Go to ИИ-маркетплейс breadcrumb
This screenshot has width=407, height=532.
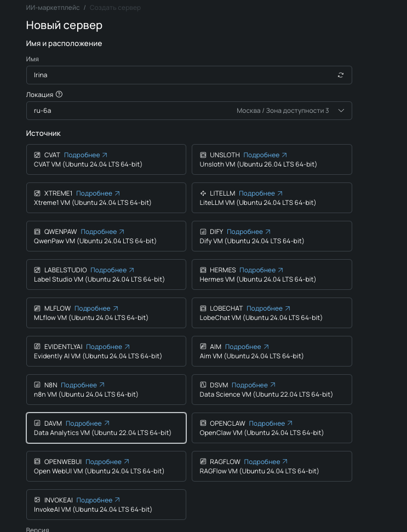pos(53,8)
